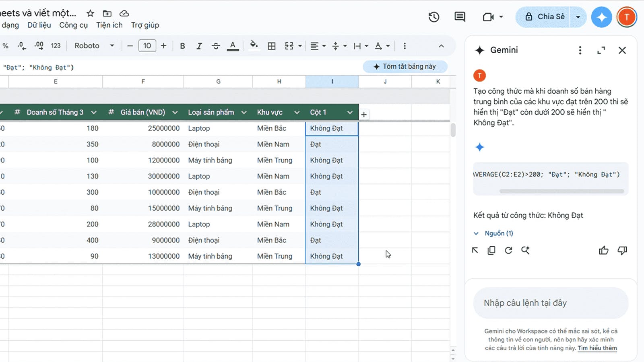Select Miền Bắc cell in Laptop row
Screen dimensions: 644x362
pos(279,128)
